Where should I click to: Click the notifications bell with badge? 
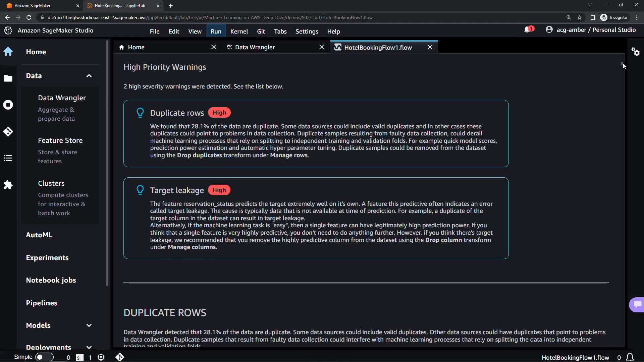point(528,30)
